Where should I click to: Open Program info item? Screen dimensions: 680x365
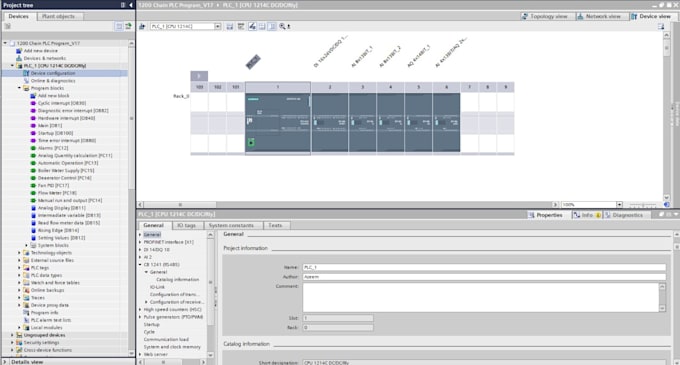coord(44,313)
